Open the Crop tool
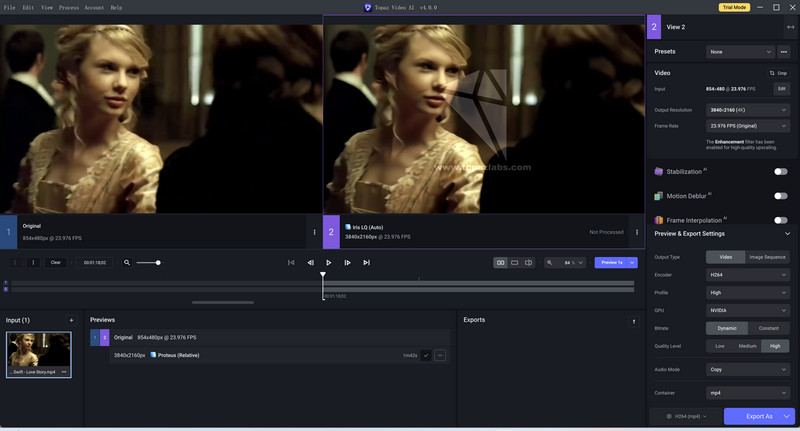The image size is (800, 431). (x=779, y=73)
